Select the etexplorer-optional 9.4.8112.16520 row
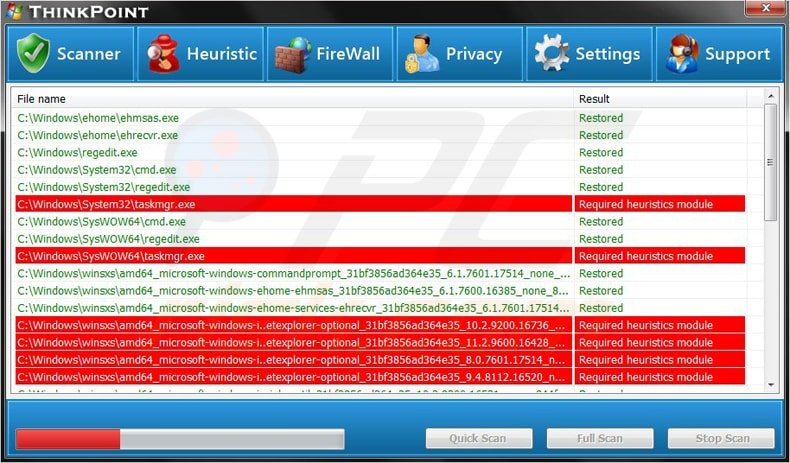Viewport: 790px width, 463px height. click(380, 377)
